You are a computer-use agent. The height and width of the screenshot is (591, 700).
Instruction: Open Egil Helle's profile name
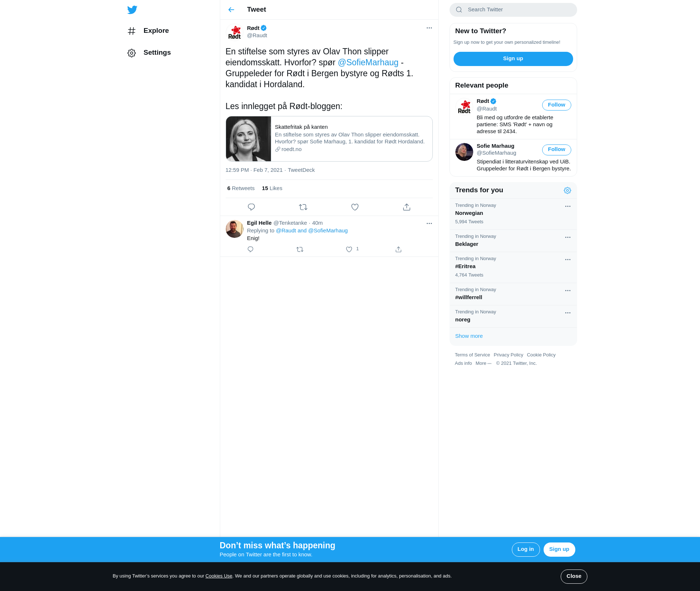point(259,223)
